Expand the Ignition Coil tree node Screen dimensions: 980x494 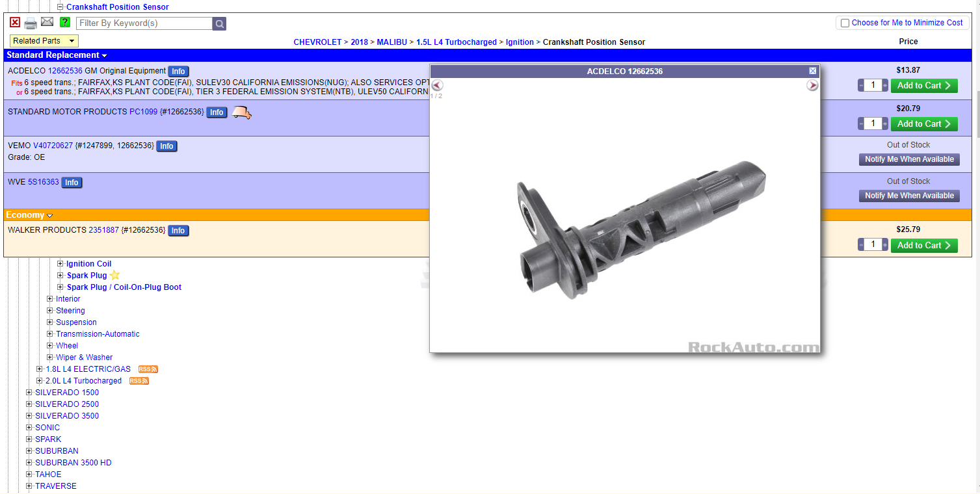click(60, 264)
